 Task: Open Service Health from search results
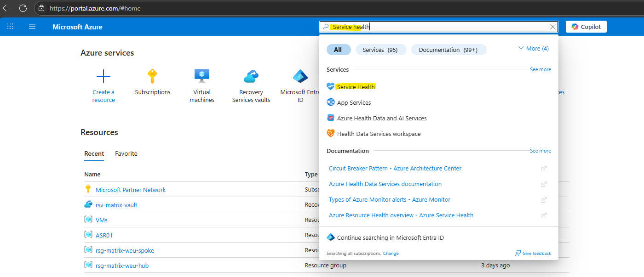[x=356, y=87]
